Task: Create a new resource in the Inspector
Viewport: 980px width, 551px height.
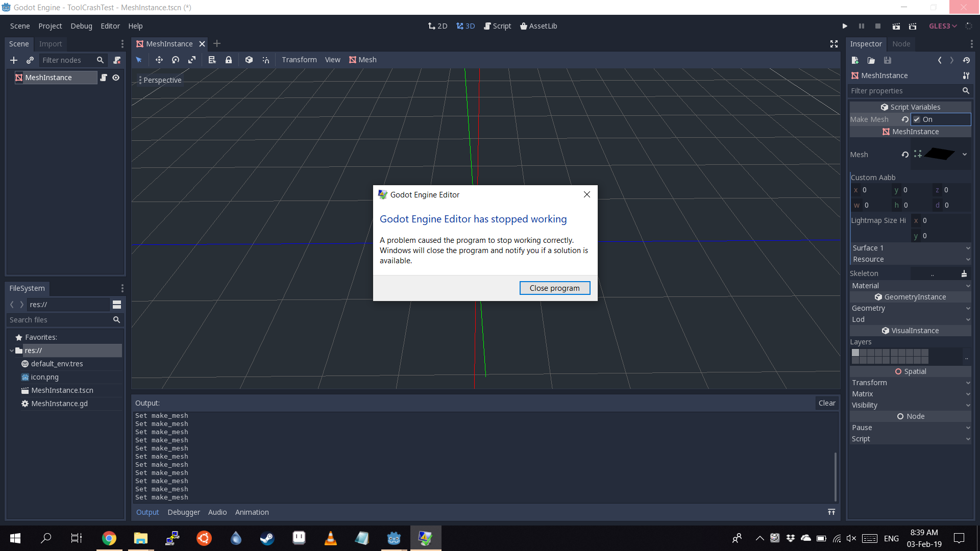Action: tap(855, 60)
